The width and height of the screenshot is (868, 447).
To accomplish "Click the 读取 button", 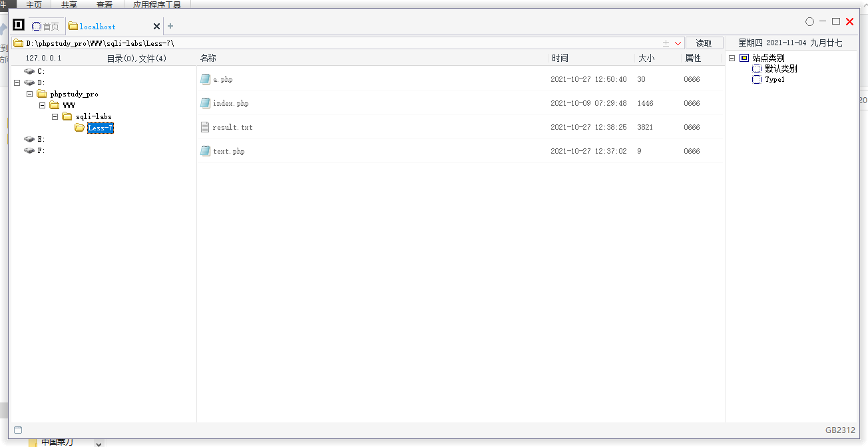I will (704, 43).
